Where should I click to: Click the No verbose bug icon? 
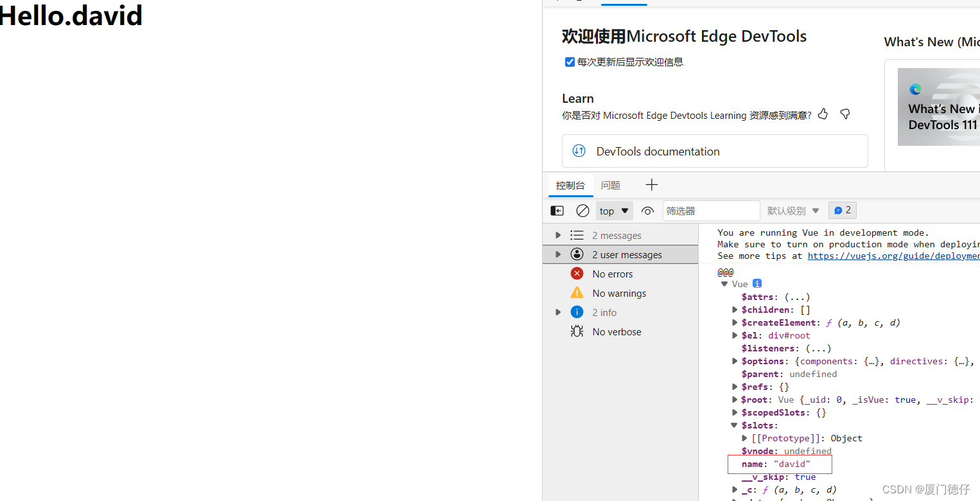click(x=577, y=331)
